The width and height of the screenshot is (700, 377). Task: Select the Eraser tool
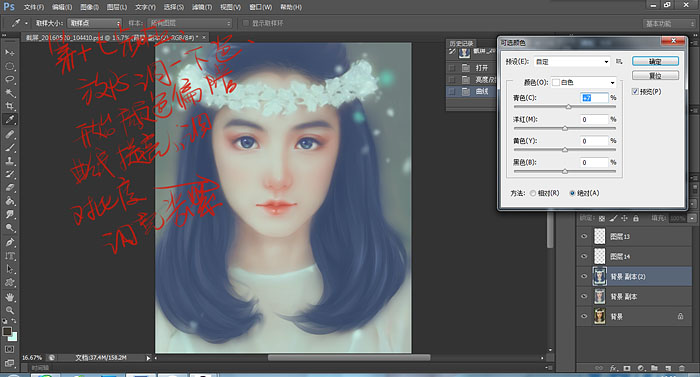tap(10, 188)
